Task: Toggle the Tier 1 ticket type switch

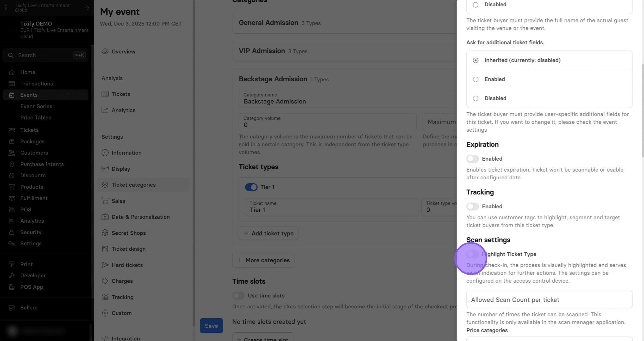Action: (x=251, y=187)
